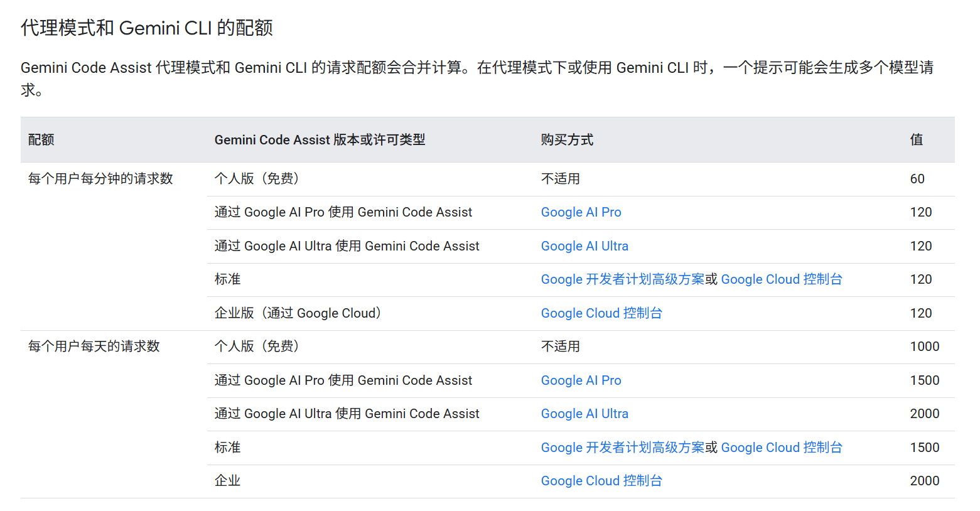This screenshot has width=980, height=511.
Task: Click the value 60
Action: (x=917, y=179)
